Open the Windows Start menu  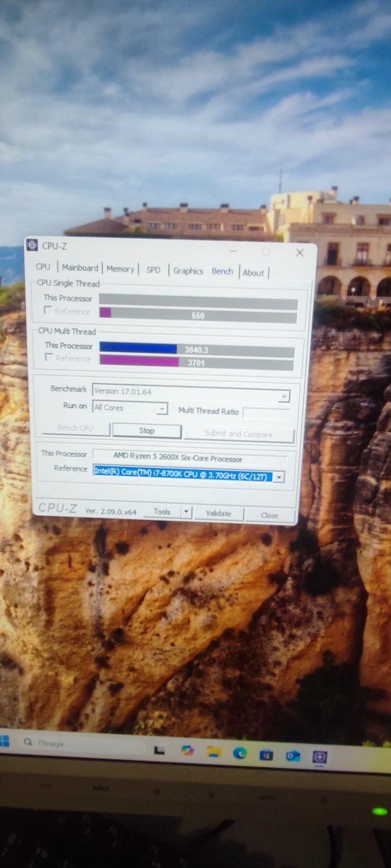point(4,740)
